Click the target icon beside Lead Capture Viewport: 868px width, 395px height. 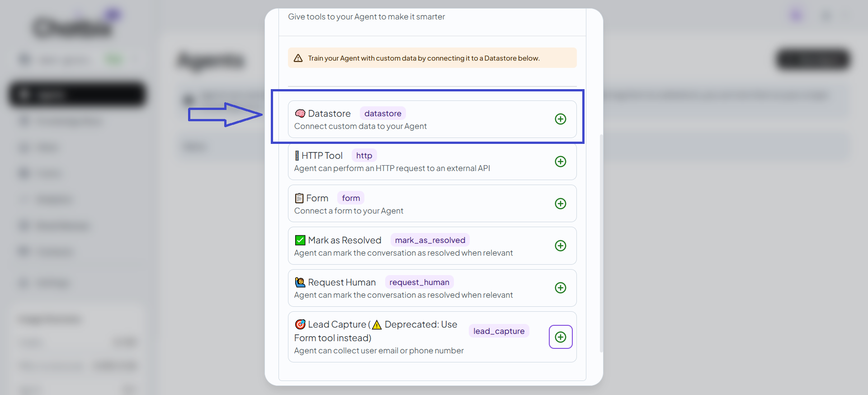300,324
